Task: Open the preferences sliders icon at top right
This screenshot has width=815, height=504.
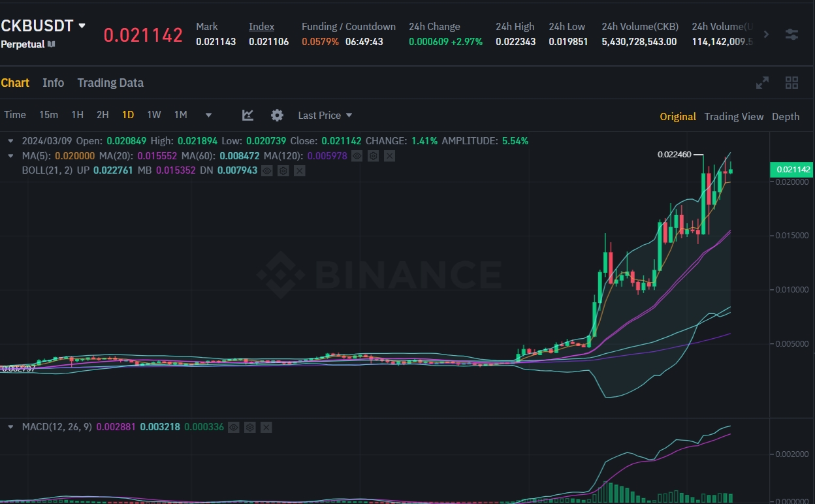Action: coord(791,34)
